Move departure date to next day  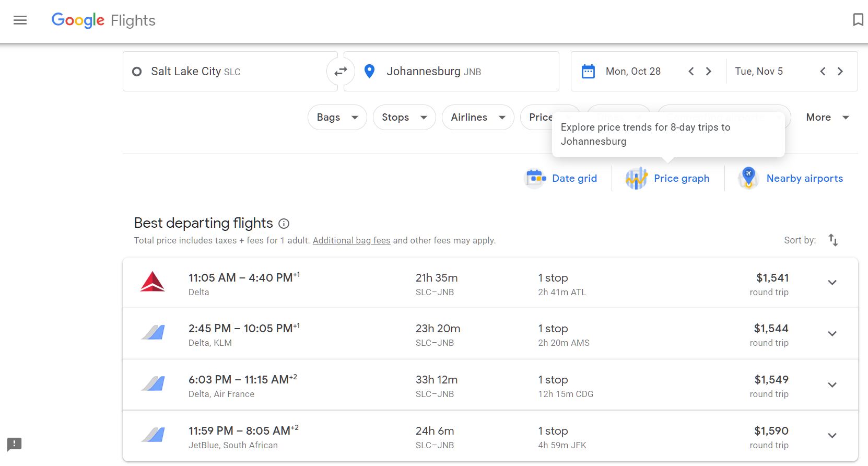coord(709,72)
